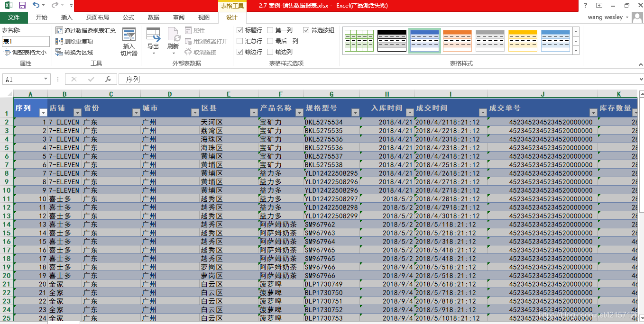Select column header F
The height and width of the screenshot is (324, 644).
click(x=281, y=94)
